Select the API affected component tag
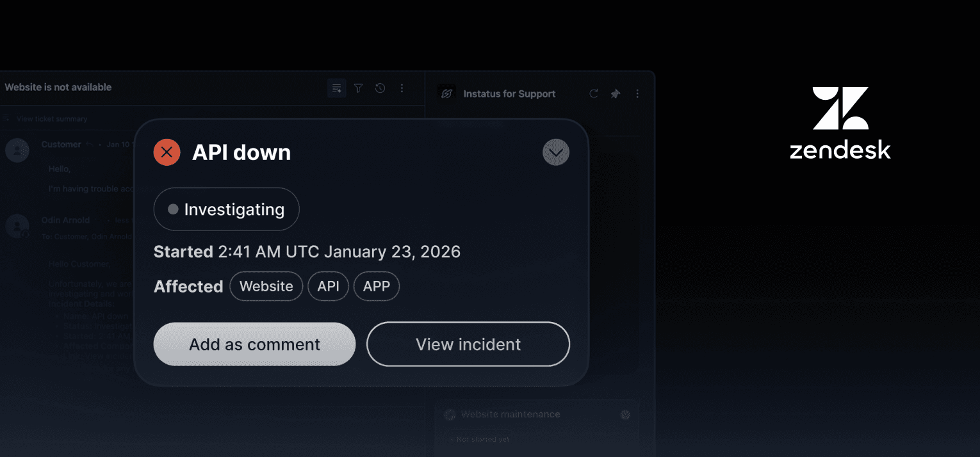Image resolution: width=980 pixels, height=457 pixels. click(x=328, y=286)
